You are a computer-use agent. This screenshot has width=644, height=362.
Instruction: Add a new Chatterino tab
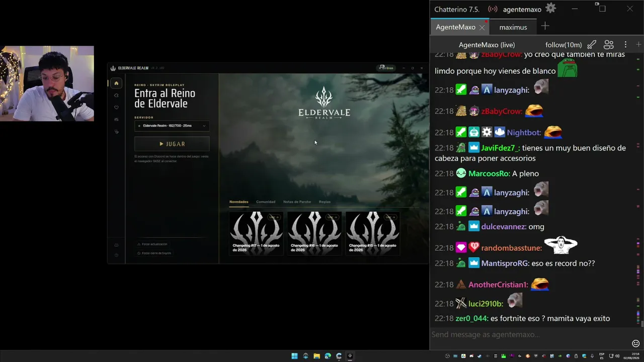pyautogui.click(x=545, y=26)
